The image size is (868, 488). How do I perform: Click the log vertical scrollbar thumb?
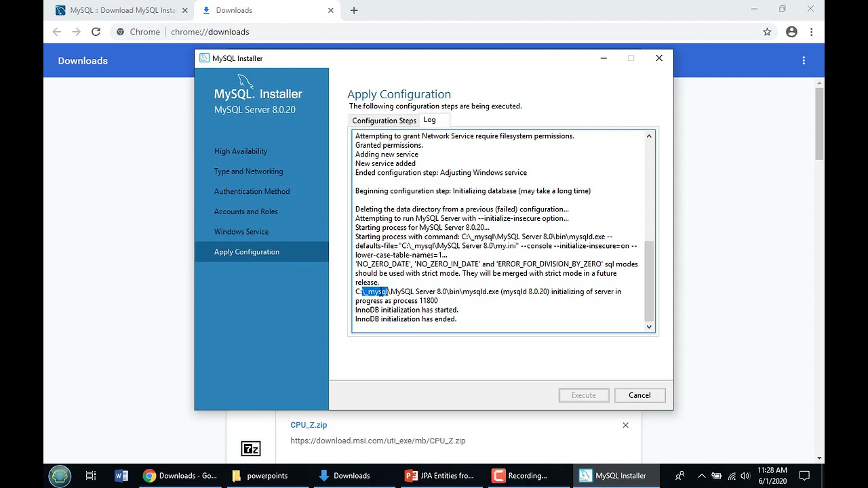pos(649,281)
